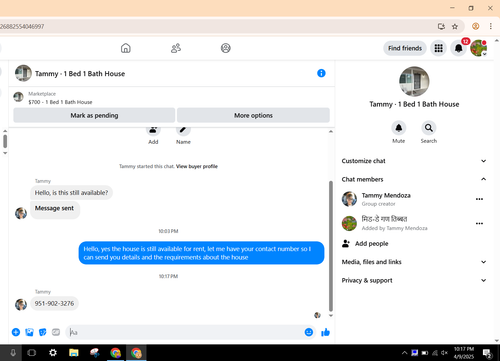Open the GIF picker icon

[x=56, y=332]
